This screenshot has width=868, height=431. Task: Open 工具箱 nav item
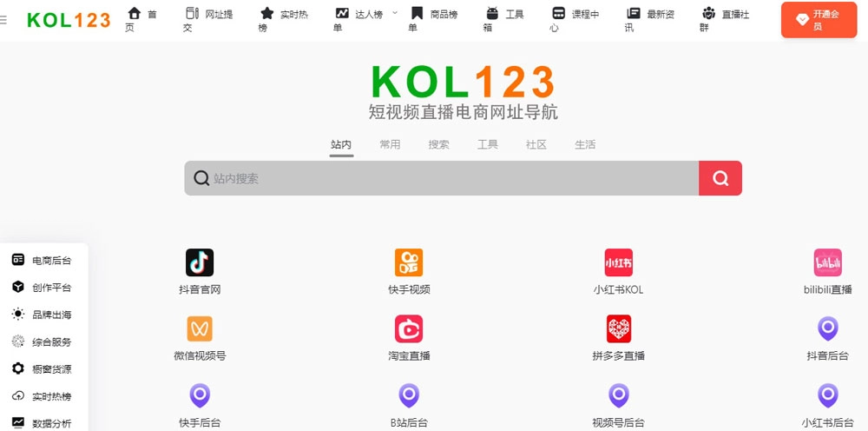click(x=503, y=20)
